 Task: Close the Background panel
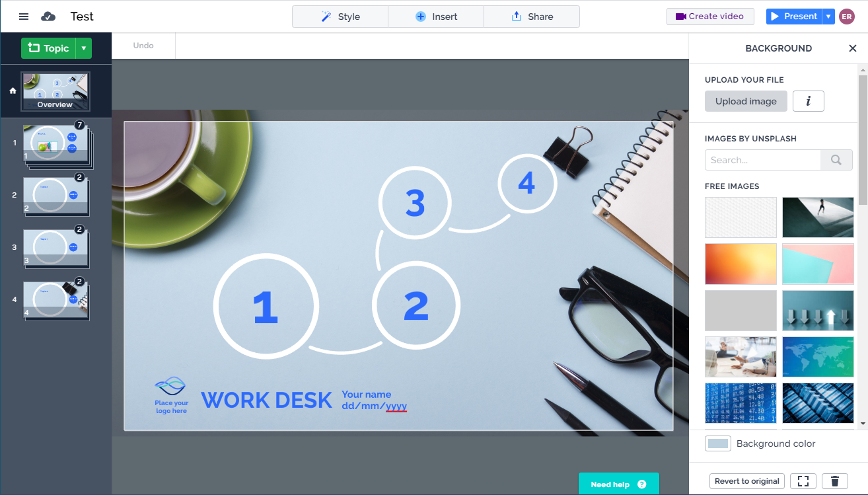852,48
